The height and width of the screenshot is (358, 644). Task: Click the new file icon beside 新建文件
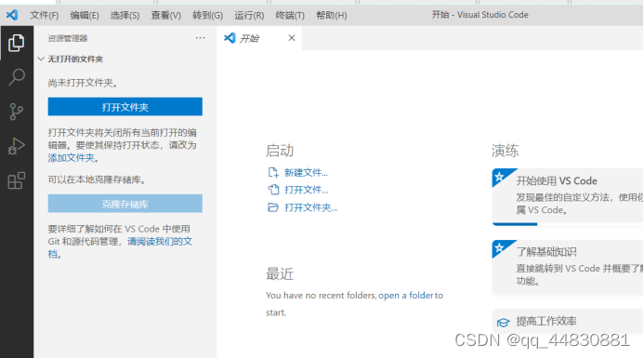(273, 172)
